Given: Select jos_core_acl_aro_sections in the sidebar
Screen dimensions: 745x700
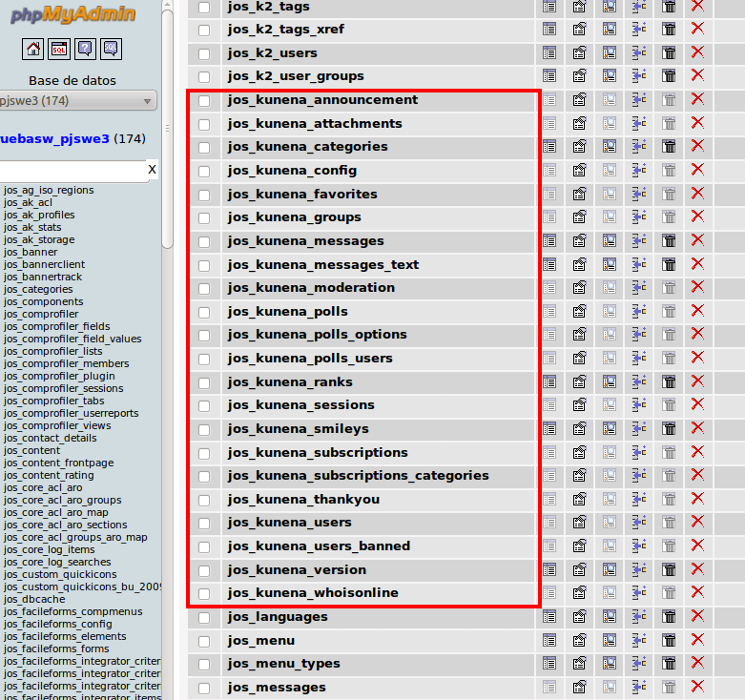Looking at the screenshot, I should [x=66, y=525].
